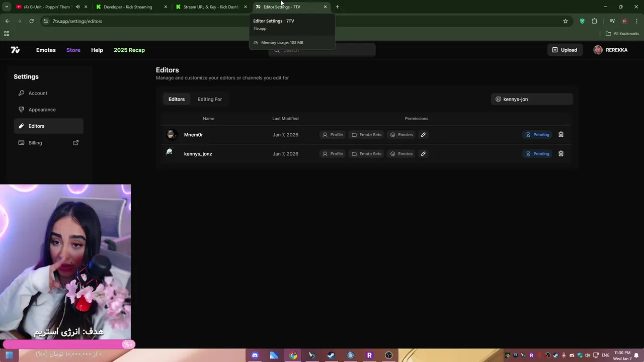Click the Mnem0r editor name
Screen dimensions: 644x362
[x=193, y=135]
